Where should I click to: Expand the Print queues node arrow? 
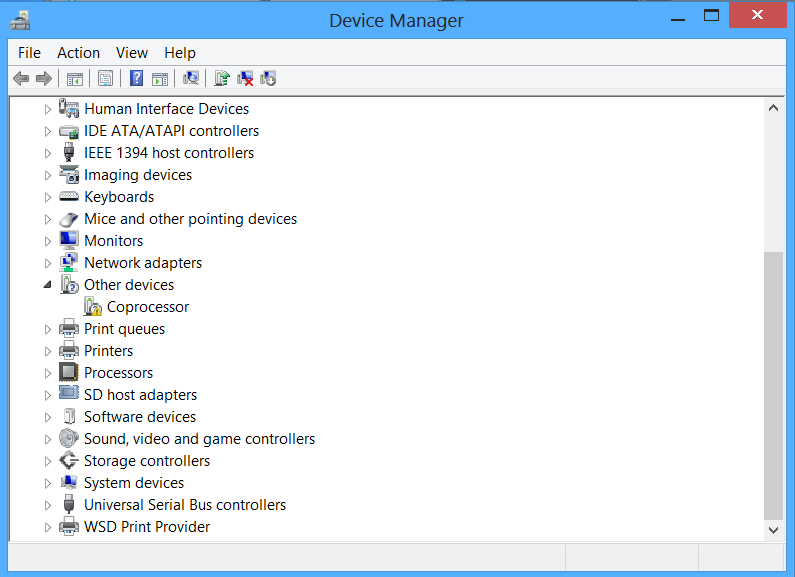(47, 329)
